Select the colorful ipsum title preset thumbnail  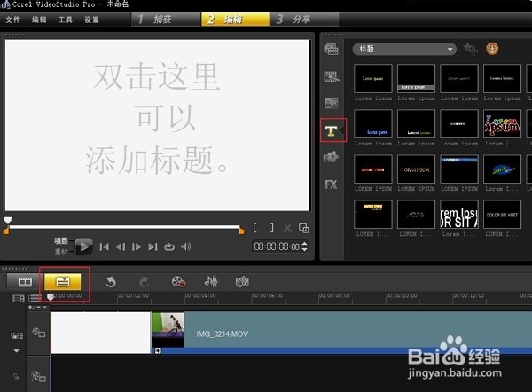pyautogui.click(x=502, y=124)
